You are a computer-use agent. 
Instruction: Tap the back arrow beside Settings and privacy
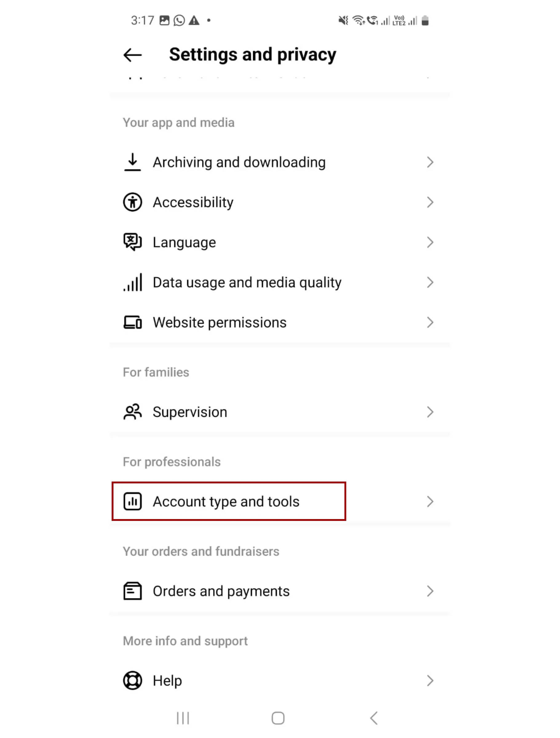133,55
